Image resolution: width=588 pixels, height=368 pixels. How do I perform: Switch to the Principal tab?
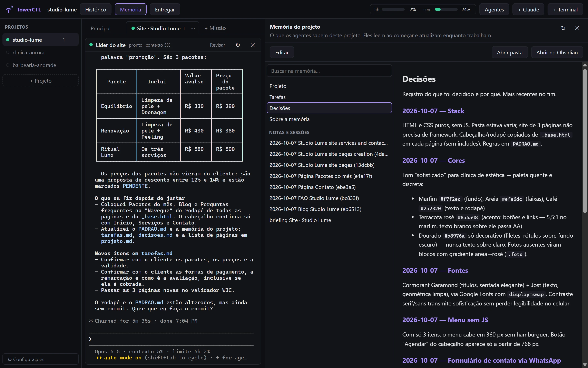tap(101, 28)
